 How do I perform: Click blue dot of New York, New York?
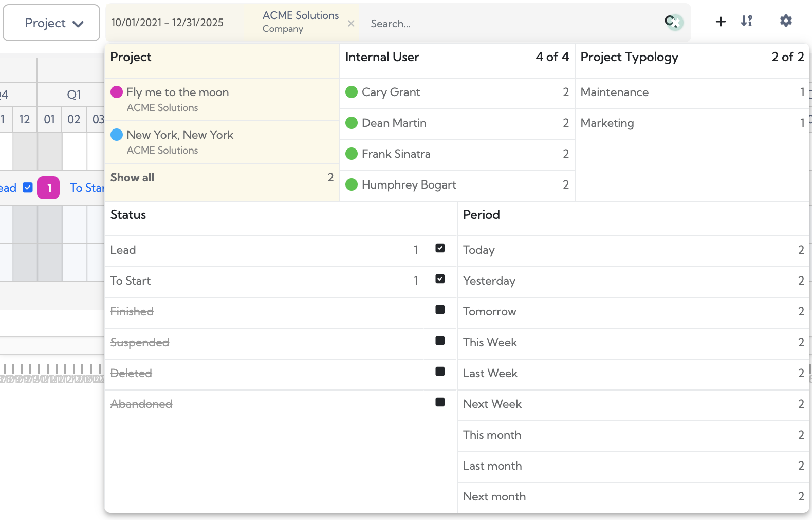pos(117,135)
